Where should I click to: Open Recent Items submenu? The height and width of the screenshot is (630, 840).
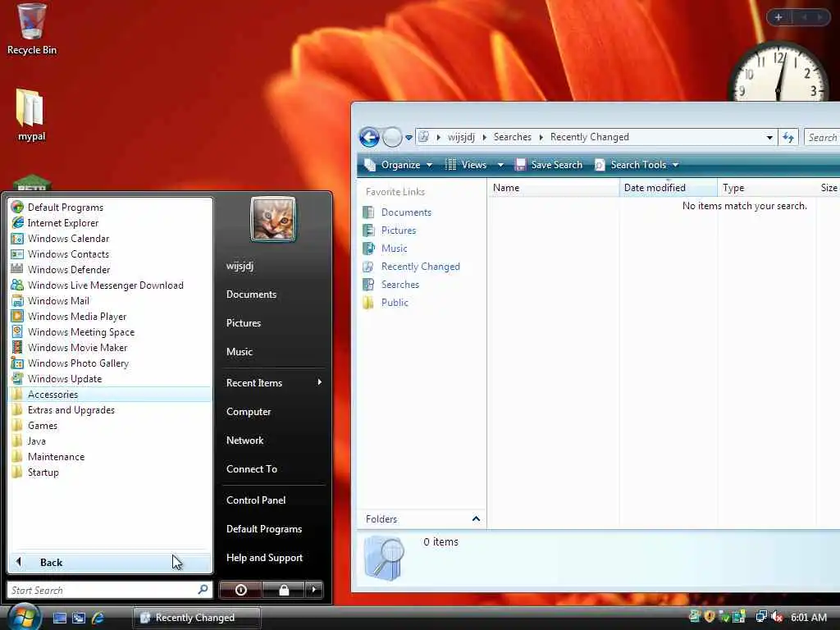pos(273,382)
